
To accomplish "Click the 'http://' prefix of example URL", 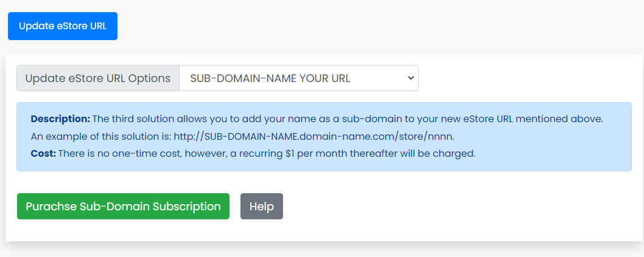I will [188, 136].
